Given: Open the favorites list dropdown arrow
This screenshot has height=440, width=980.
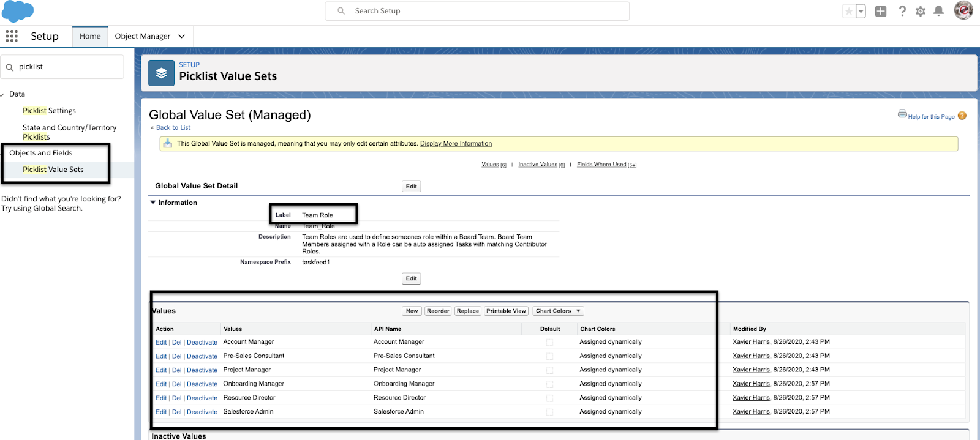Looking at the screenshot, I should pyautogui.click(x=861, y=11).
